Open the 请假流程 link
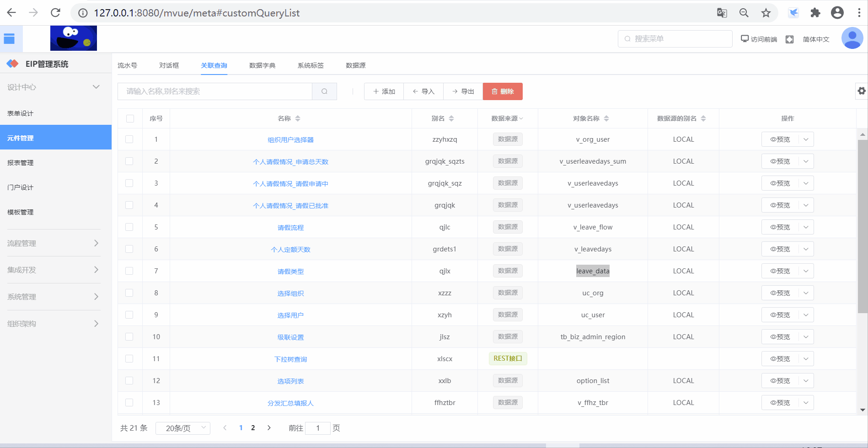 click(x=290, y=228)
